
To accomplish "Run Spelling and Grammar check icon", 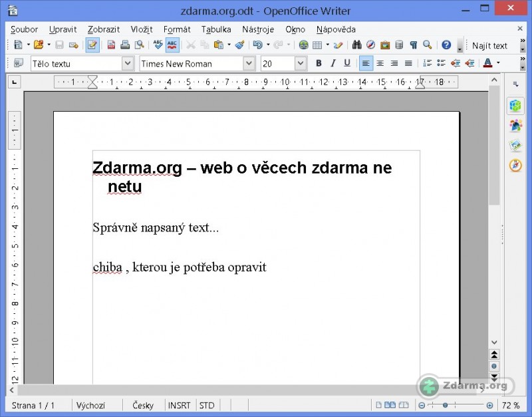I will [158, 45].
